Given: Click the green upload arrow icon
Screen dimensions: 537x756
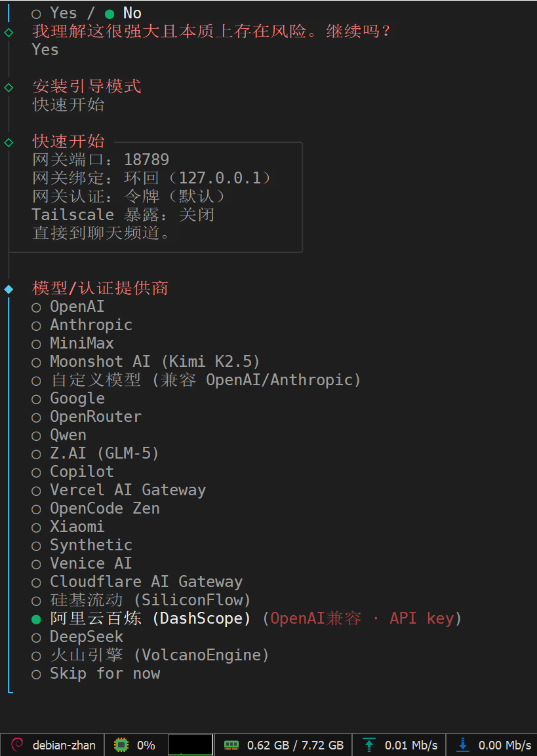Looking at the screenshot, I should click(x=369, y=745).
